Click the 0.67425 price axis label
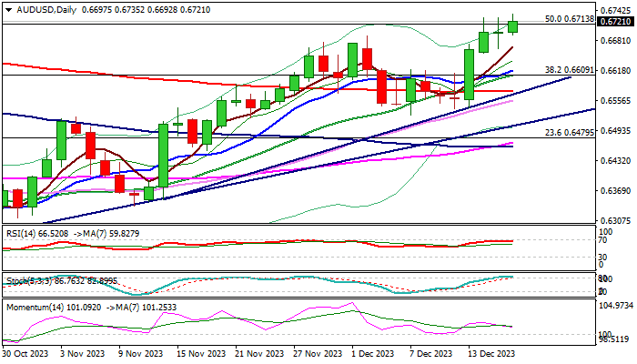 [x=616, y=10]
